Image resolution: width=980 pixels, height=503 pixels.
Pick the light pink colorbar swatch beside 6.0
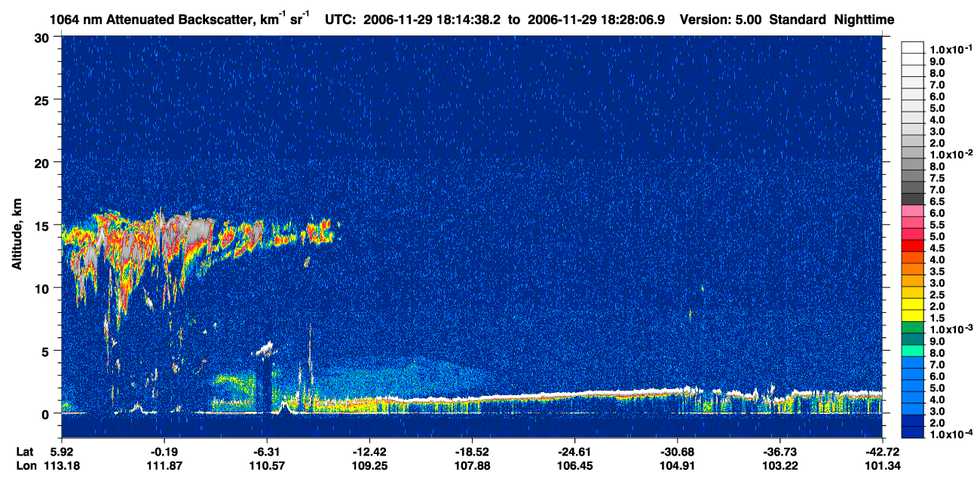click(x=913, y=211)
